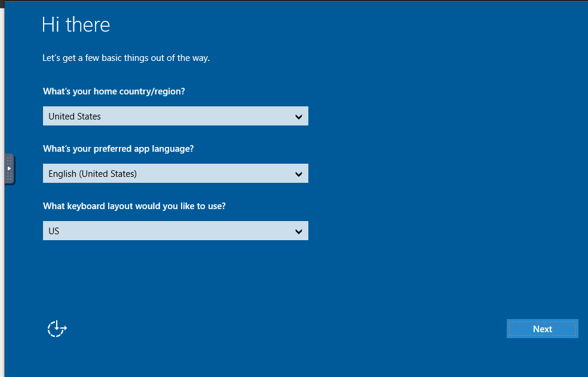588x377 pixels.
Task: Expand the side panel using the play arrow
Action: click(x=10, y=168)
